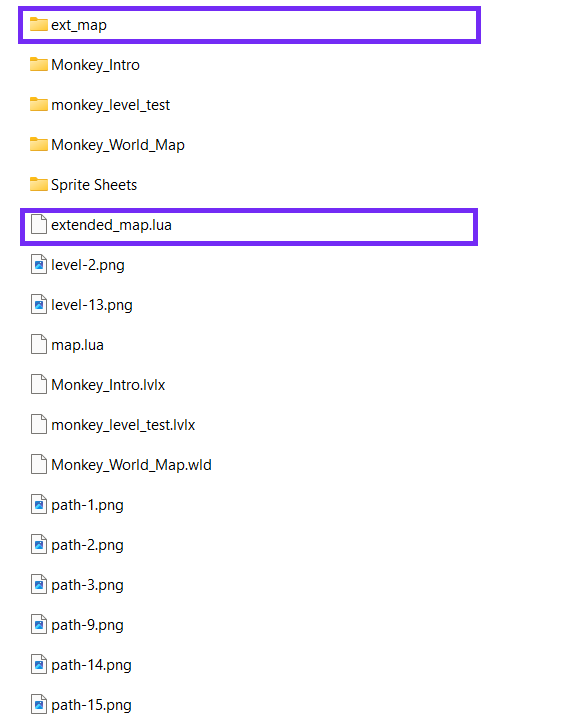Click the level-13.png image icon
Viewport: 563px width, 714px height.
click(39, 305)
